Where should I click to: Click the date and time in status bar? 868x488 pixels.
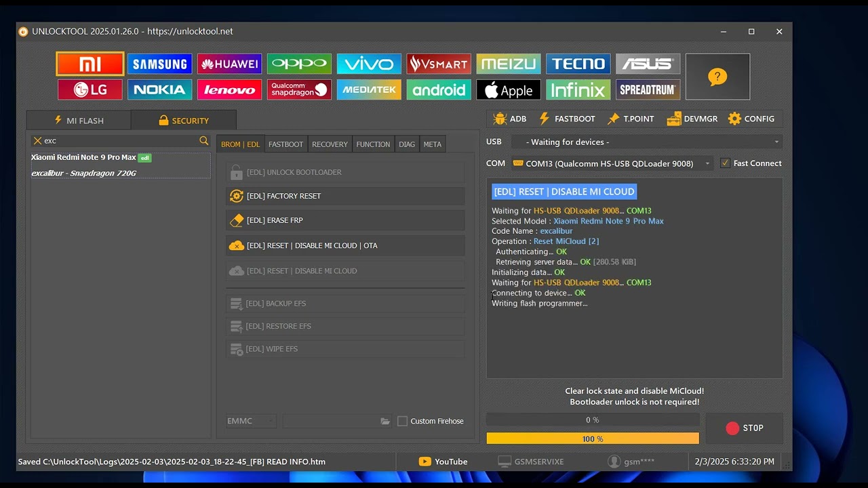[x=734, y=462]
